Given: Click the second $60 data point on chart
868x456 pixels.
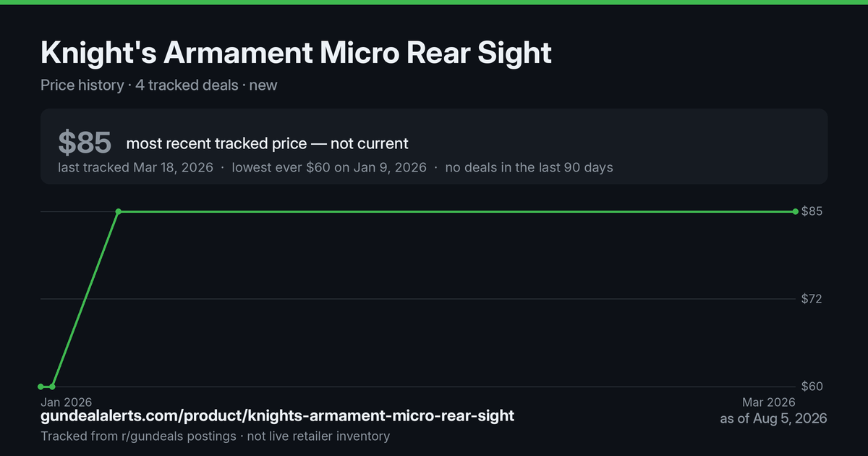Looking at the screenshot, I should coord(53,387).
